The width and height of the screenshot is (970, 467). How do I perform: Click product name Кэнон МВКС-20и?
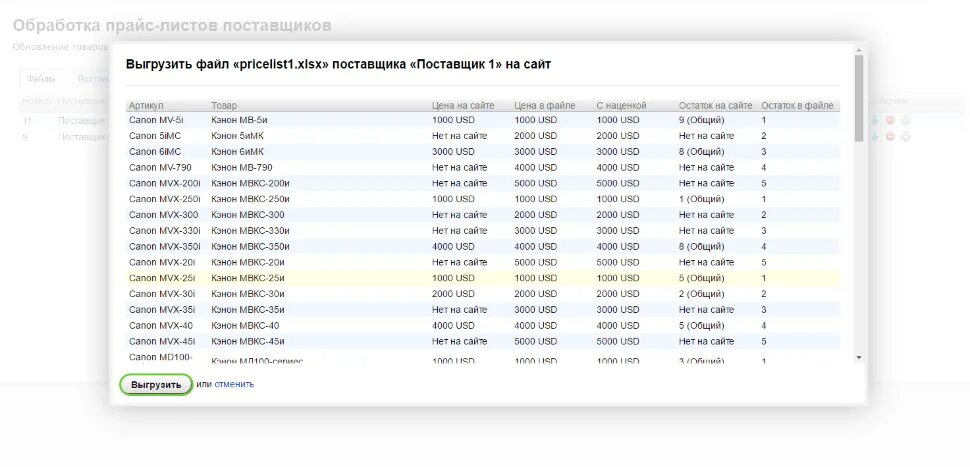coord(248,262)
